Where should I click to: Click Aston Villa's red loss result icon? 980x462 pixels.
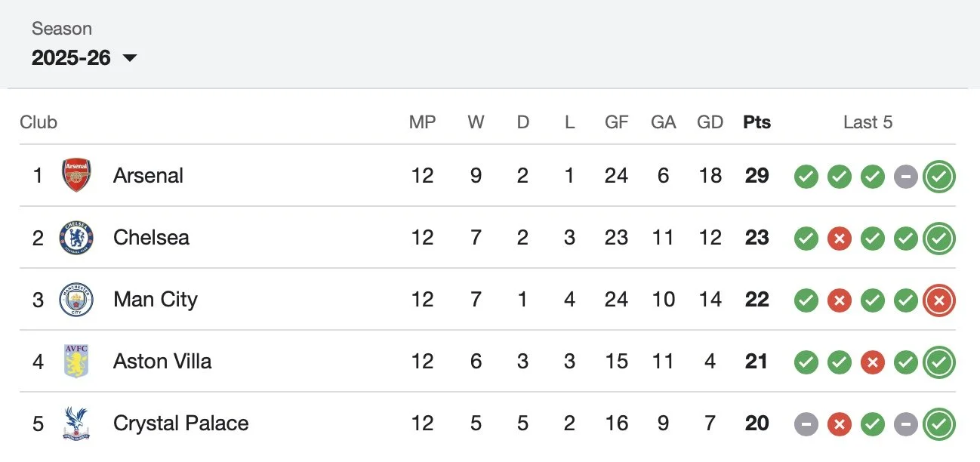point(872,362)
